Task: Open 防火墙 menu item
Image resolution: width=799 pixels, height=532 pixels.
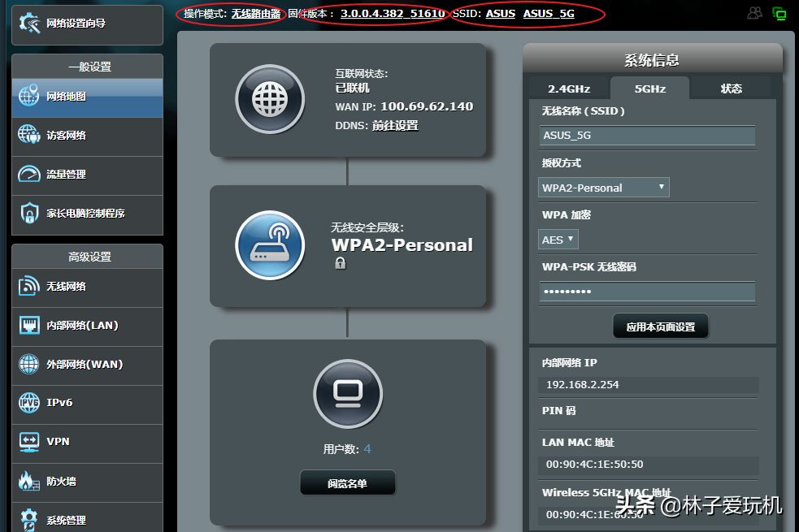Action: pyautogui.click(x=87, y=482)
